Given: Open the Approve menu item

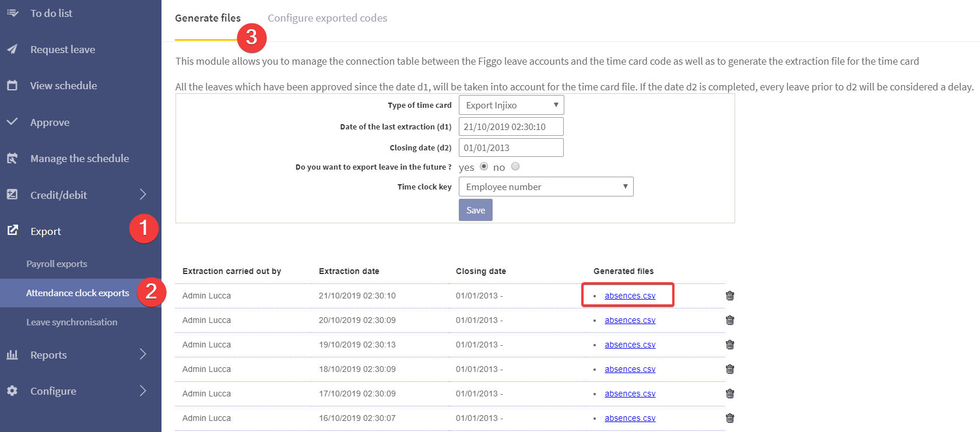Looking at the screenshot, I should pyautogui.click(x=50, y=122).
